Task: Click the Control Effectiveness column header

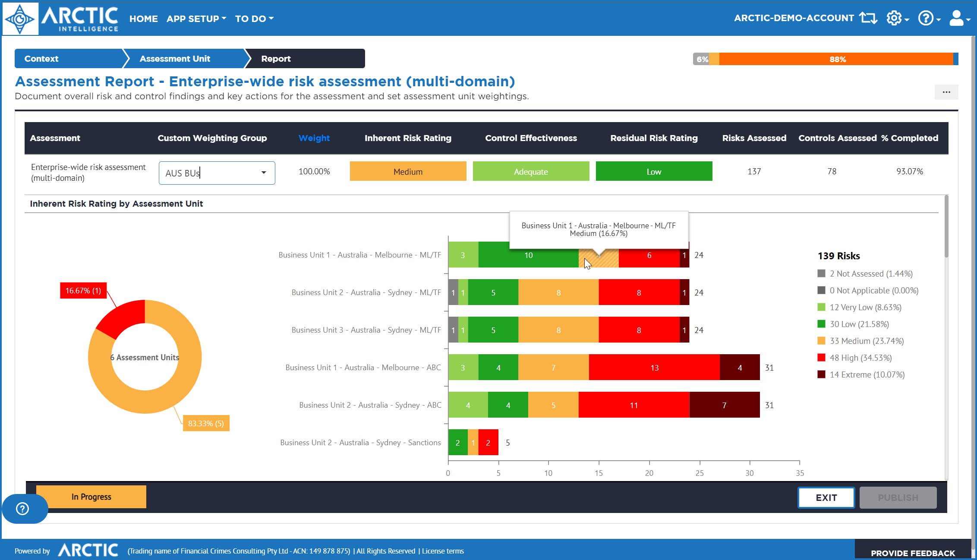Action: tap(531, 138)
